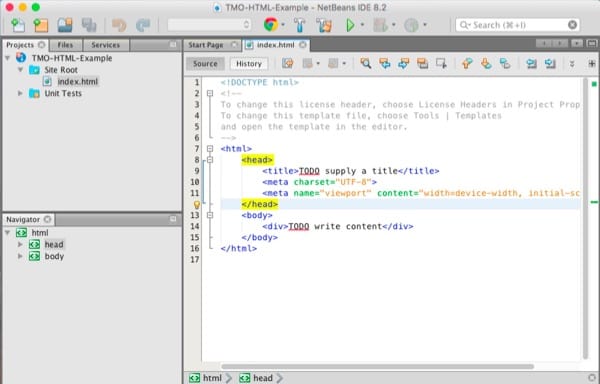Click Next Bookmark icon
Screen dimensions: 600x384
point(486,63)
